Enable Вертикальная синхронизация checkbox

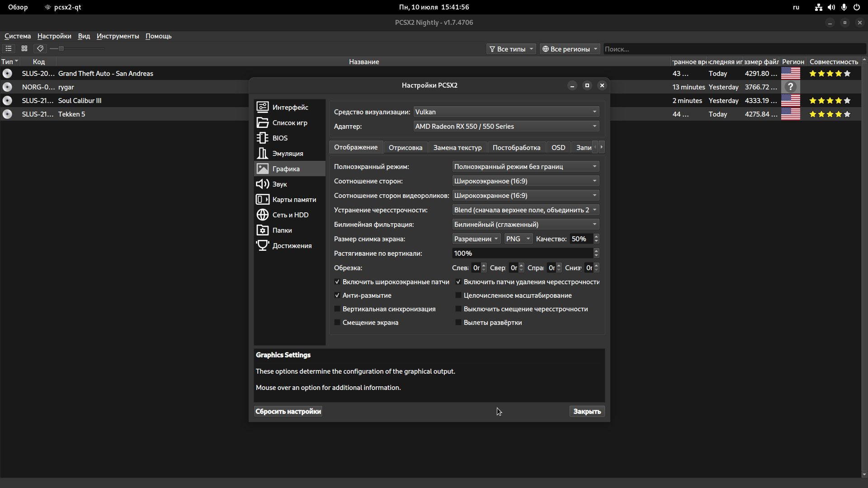tap(337, 309)
